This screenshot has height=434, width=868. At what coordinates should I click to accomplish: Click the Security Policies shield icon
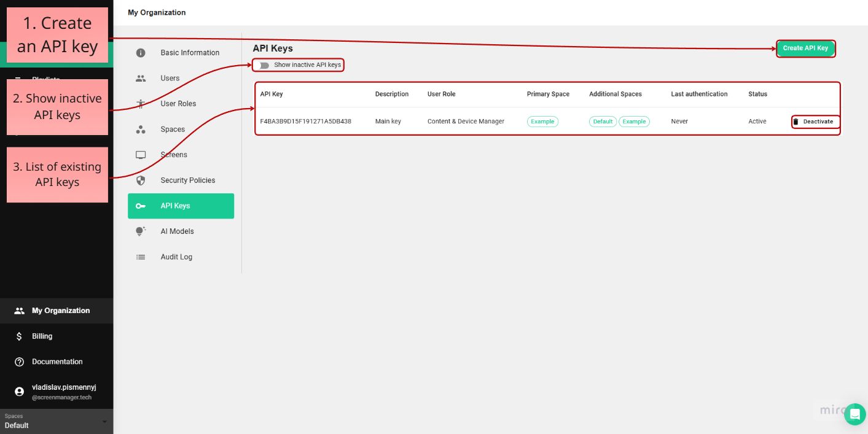click(141, 180)
